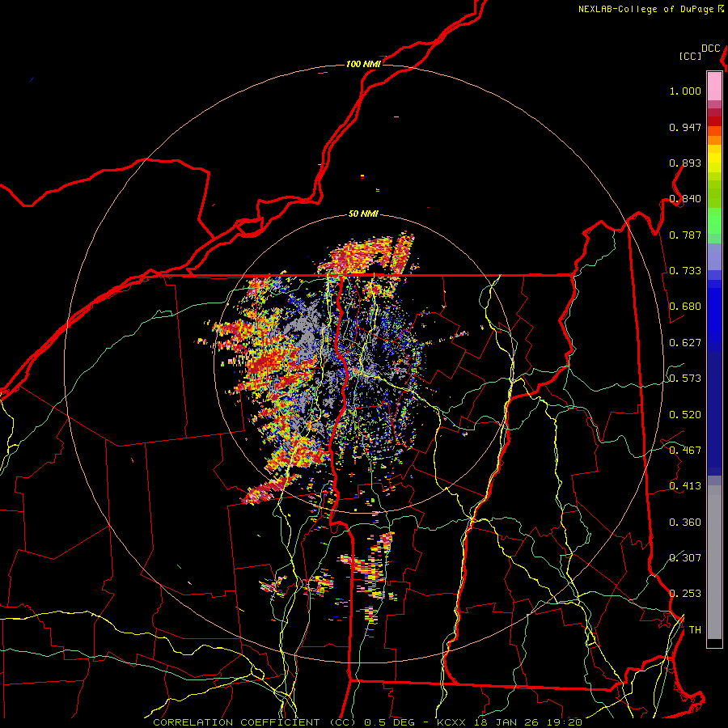Pick the 0.840 scale value

[x=685, y=199]
